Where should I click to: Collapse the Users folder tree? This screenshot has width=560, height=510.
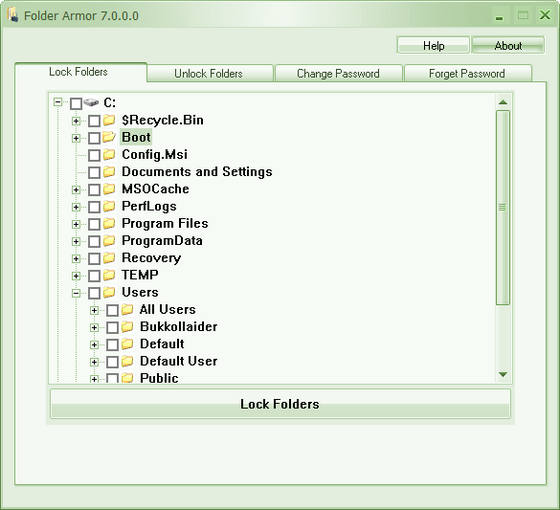[76, 293]
